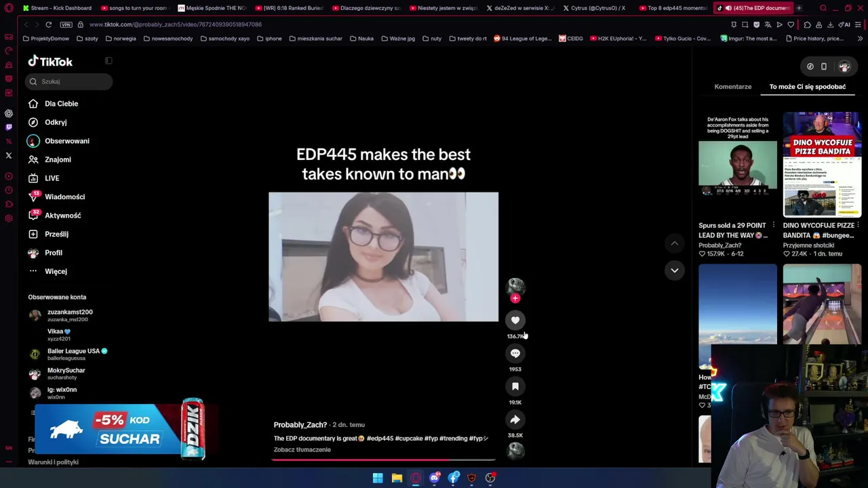Screen dimensions: 868x488
Task: Open comments via the speech bubble icon
Action: (x=515, y=353)
